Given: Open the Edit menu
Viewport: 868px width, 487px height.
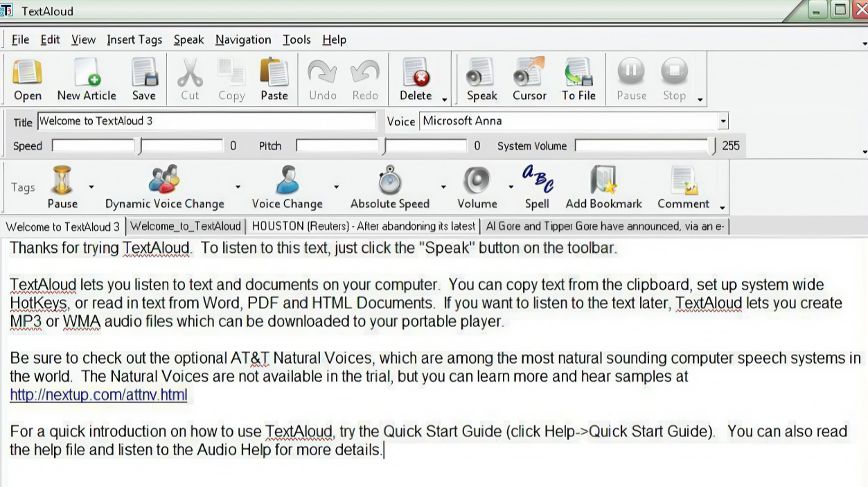Looking at the screenshot, I should [50, 39].
